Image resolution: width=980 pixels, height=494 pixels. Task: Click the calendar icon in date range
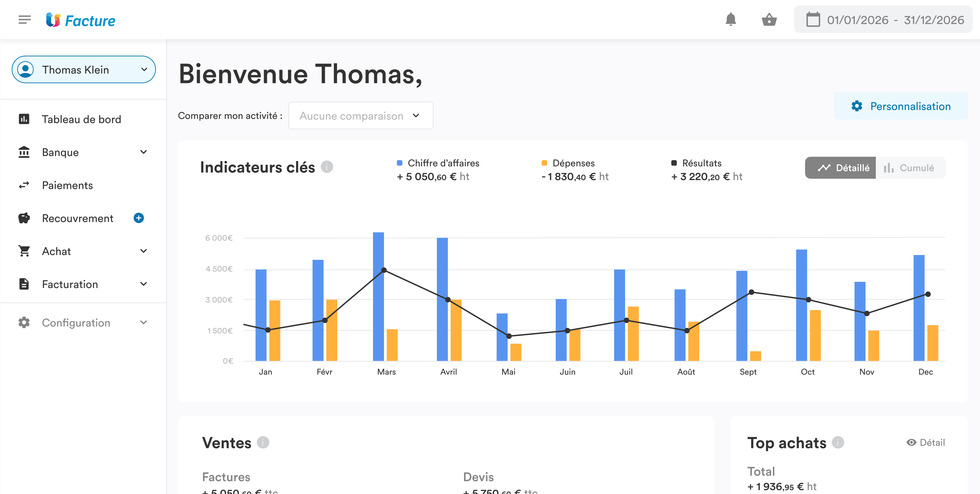click(x=813, y=20)
